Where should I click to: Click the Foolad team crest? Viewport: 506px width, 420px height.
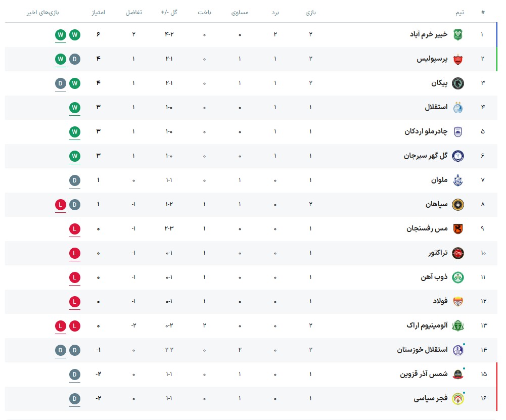458,302
